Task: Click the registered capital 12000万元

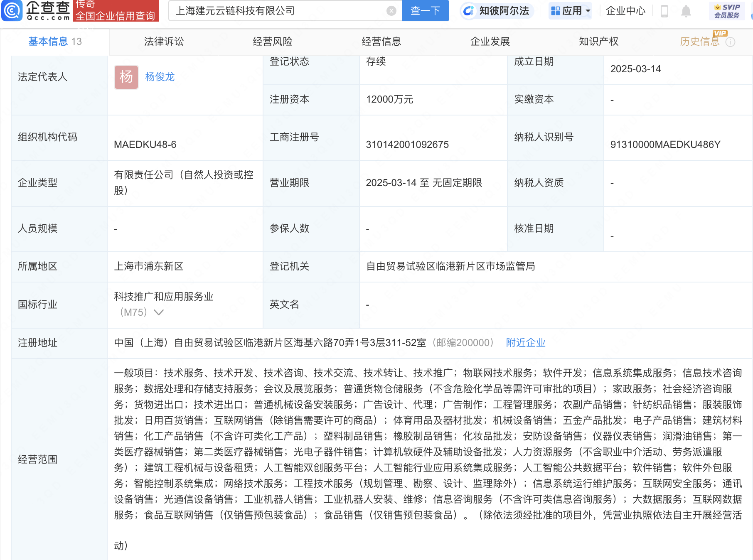Action: tap(389, 99)
